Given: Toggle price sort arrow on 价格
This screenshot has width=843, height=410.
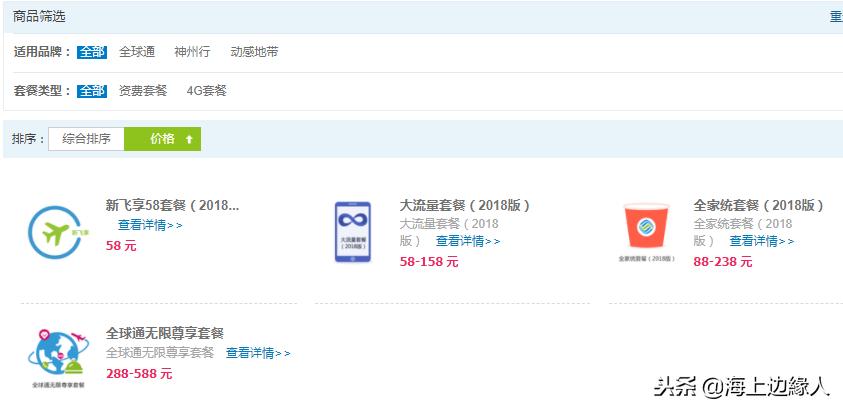Looking at the screenshot, I should click(x=189, y=139).
